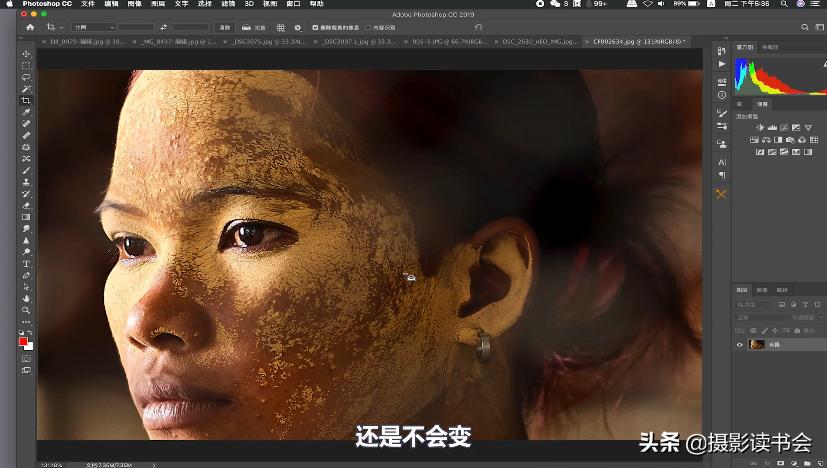Swap foreground and background colors

pyautogui.click(x=30, y=333)
